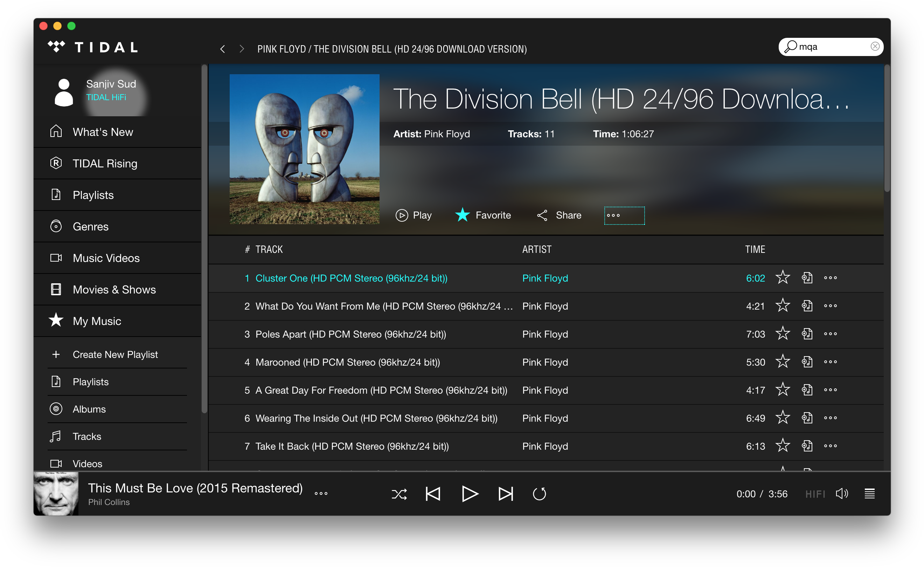Open Genres section
Viewport: 924px width, 567px height.
117,227
